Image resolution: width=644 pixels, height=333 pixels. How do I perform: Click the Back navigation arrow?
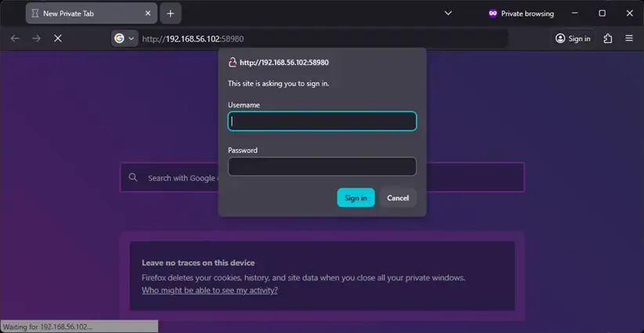[15, 38]
